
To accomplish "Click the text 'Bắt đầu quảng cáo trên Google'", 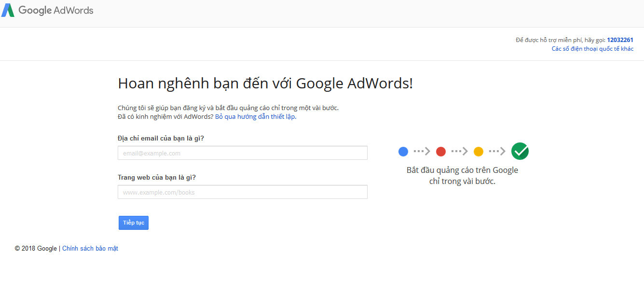I will click(x=462, y=170).
